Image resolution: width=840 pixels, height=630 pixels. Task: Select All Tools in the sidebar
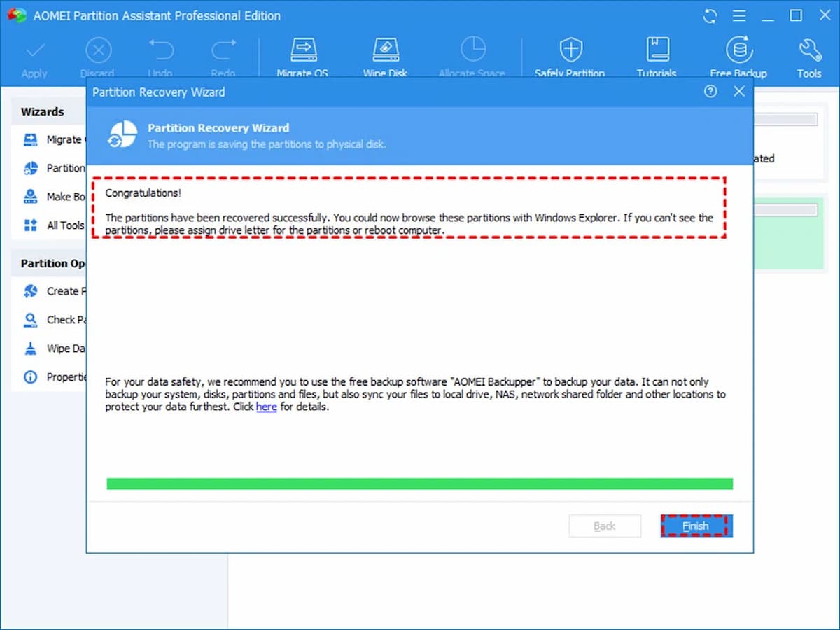[65, 225]
